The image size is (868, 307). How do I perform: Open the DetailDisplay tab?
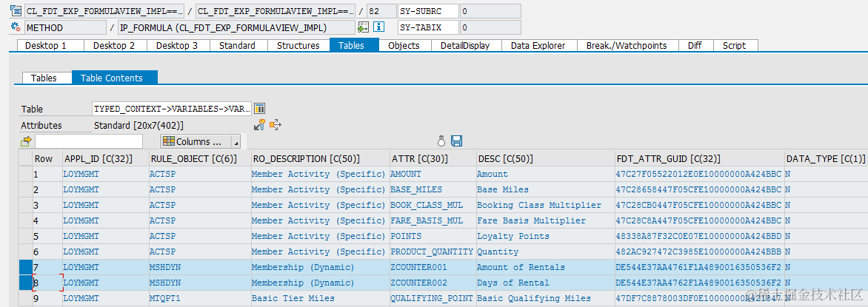465,45
